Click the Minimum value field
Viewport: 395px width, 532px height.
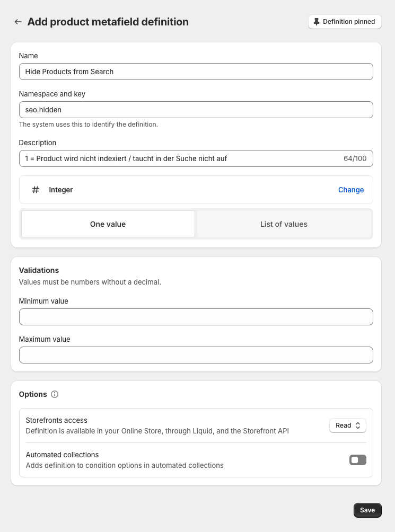click(196, 317)
